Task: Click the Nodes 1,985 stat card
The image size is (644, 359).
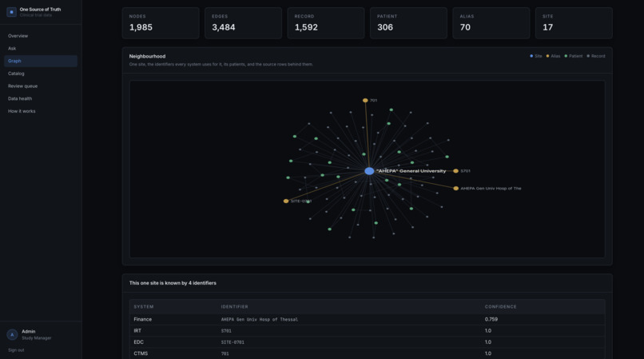Action: [161, 23]
